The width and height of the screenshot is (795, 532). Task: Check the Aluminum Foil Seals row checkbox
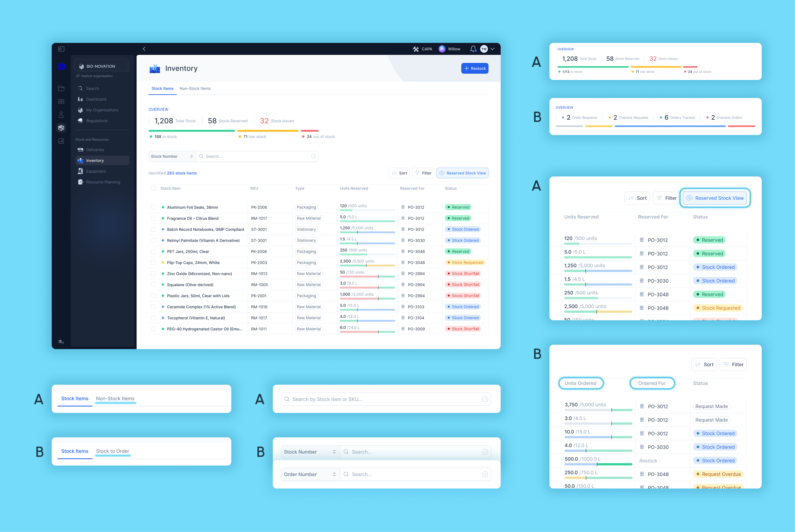[153, 207]
